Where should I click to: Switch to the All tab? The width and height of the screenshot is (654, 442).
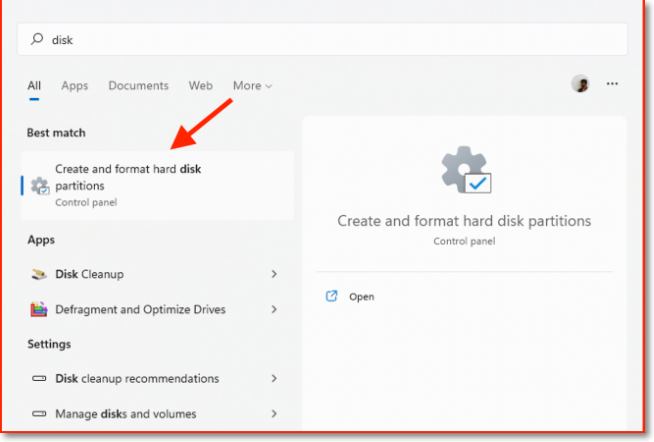tap(34, 86)
